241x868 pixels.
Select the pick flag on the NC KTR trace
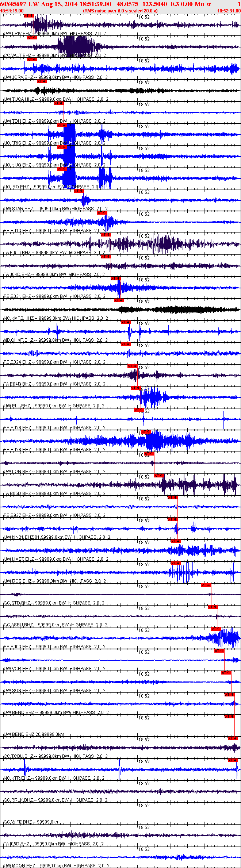233,760
